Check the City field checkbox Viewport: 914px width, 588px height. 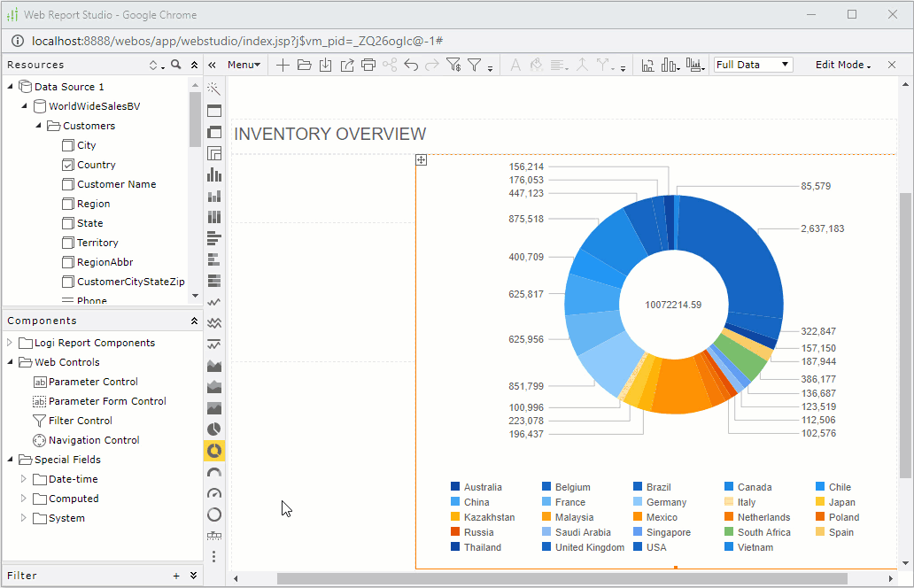[68, 145]
